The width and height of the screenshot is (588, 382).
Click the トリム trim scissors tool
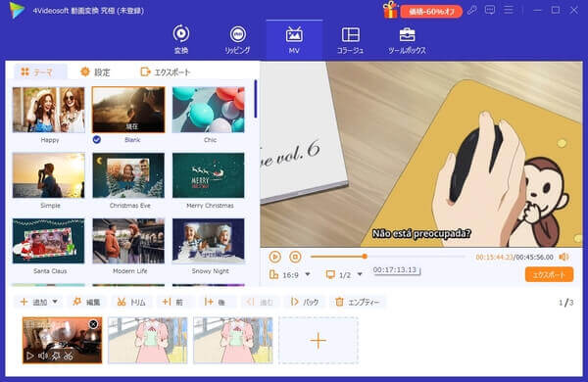pyautogui.click(x=131, y=302)
